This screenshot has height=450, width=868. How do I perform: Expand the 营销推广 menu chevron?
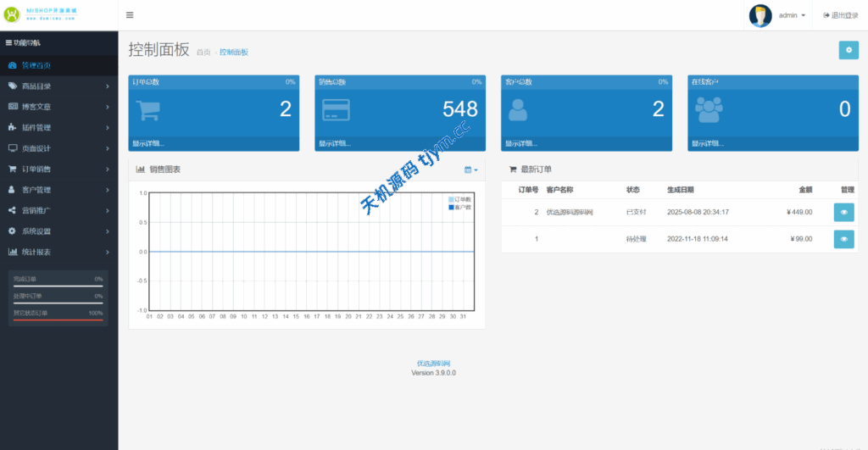point(108,211)
